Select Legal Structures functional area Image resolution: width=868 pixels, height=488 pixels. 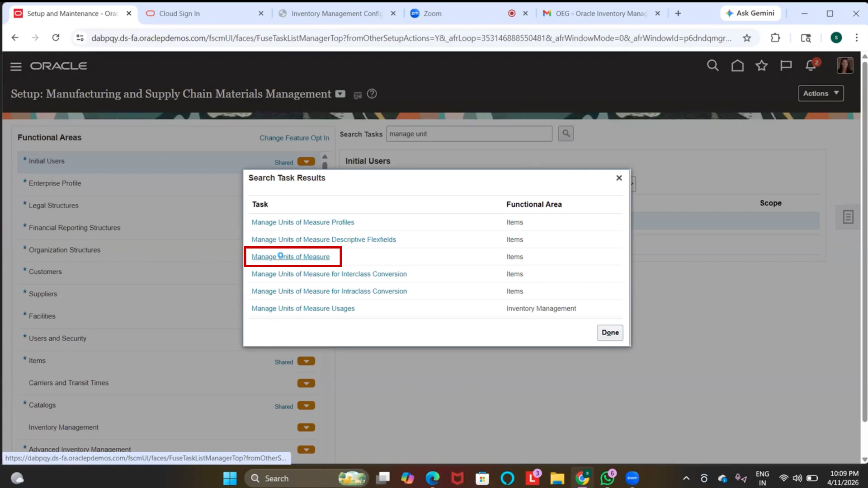tap(53, 205)
